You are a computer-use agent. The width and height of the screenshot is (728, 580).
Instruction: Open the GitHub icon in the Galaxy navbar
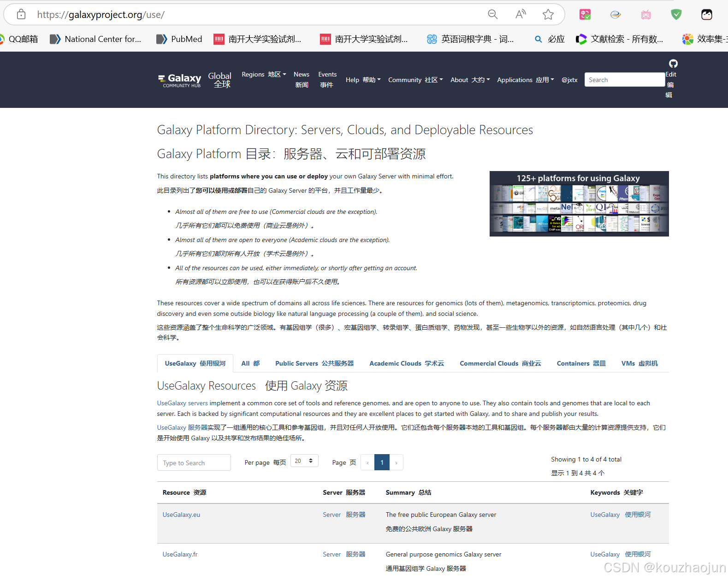(673, 64)
